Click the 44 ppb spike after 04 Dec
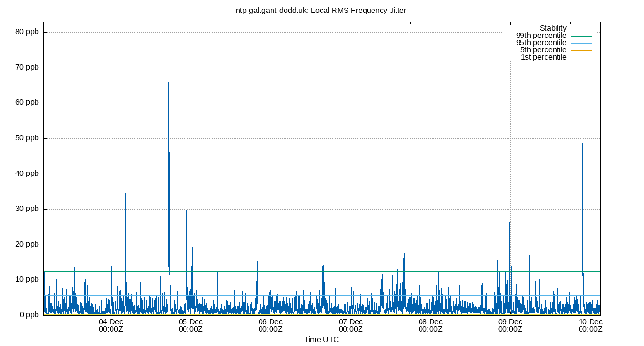The image size is (644, 346). [x=125, y=161]
